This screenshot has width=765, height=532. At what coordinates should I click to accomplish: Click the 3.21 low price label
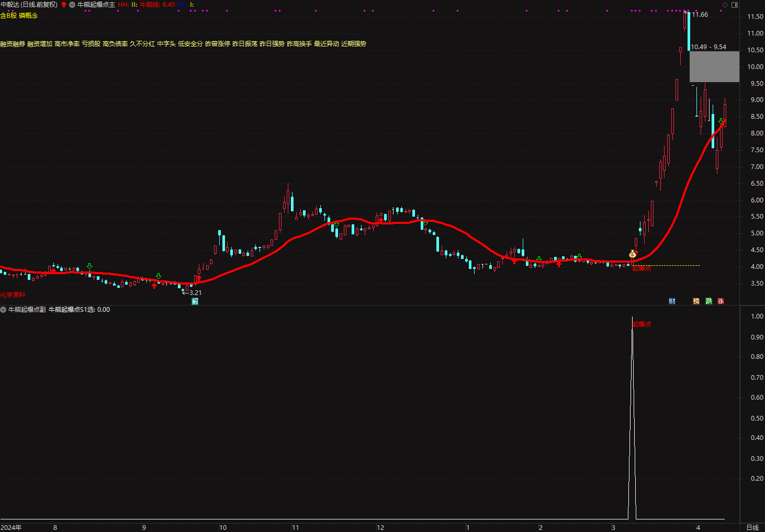point(195,293)
